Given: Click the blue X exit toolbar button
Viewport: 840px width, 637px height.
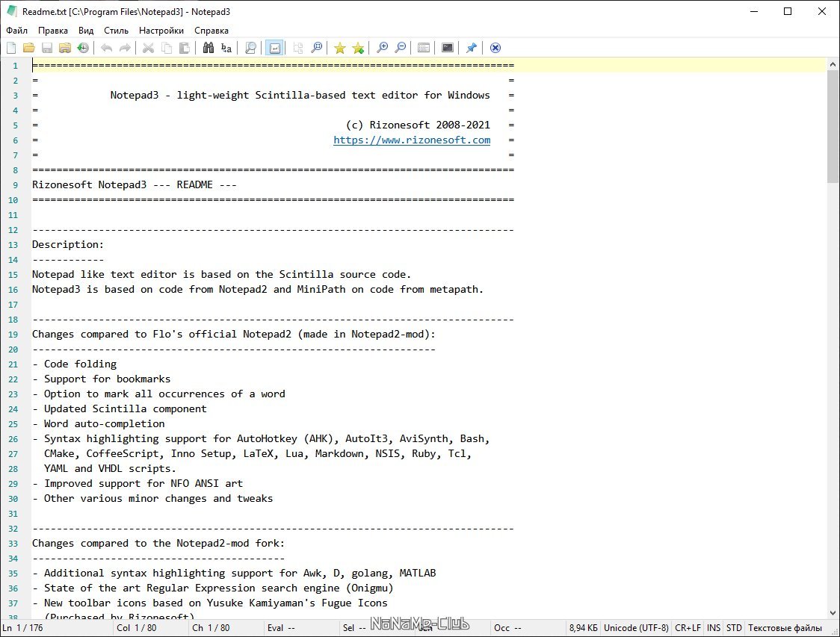Looking at the screenshot, I should [x=495, y=48].
